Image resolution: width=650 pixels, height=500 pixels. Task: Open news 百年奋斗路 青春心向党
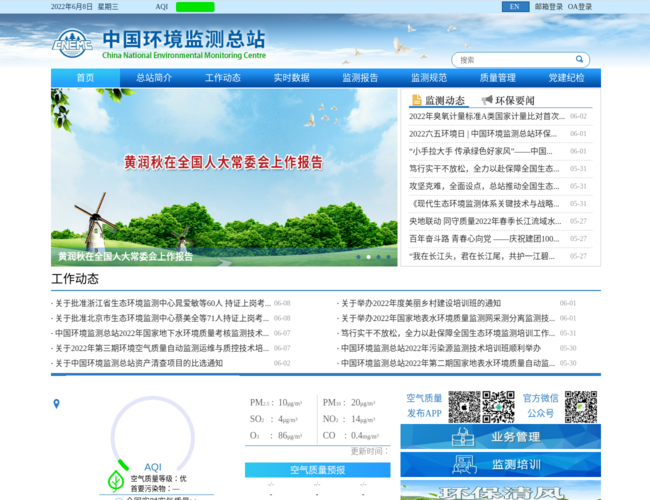coord(484,238)
